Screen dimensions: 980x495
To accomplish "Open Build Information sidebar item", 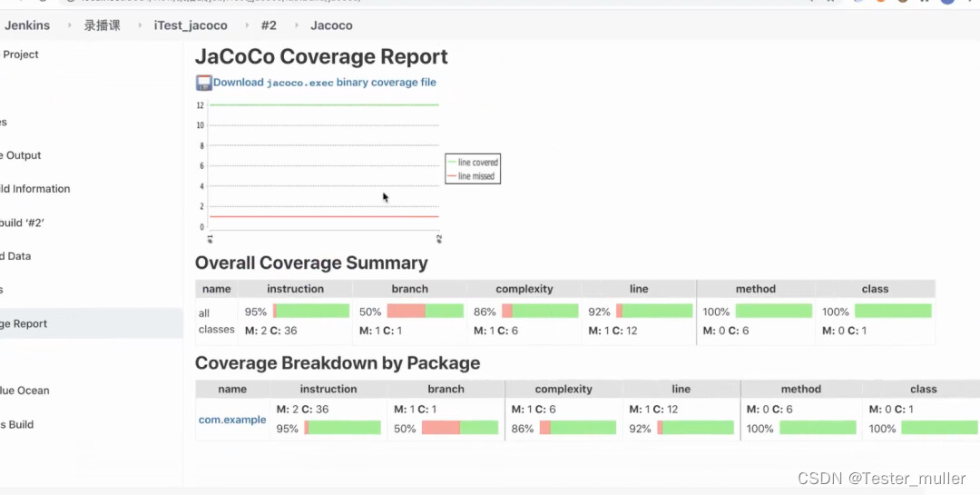I will click(35, 189).
